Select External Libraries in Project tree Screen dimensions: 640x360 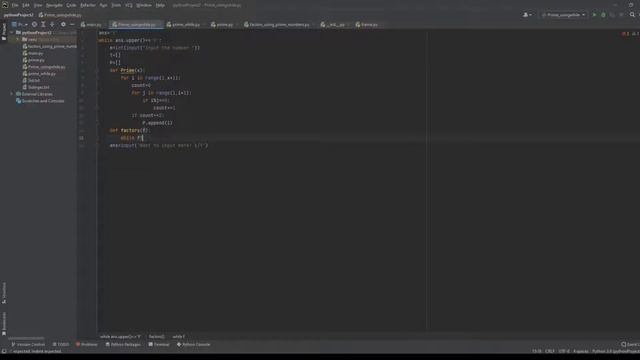click(34, 94)
